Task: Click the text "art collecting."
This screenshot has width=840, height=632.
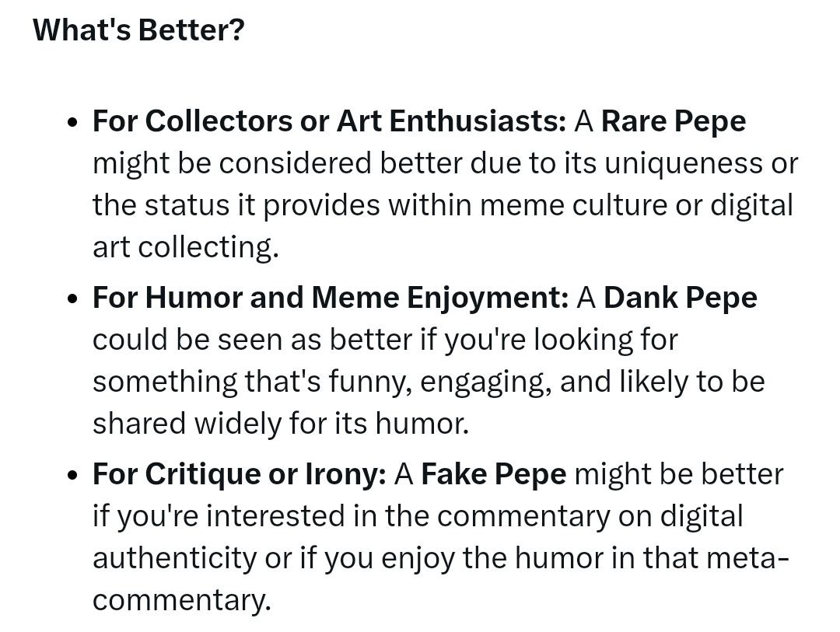Action: pos(186,247)
